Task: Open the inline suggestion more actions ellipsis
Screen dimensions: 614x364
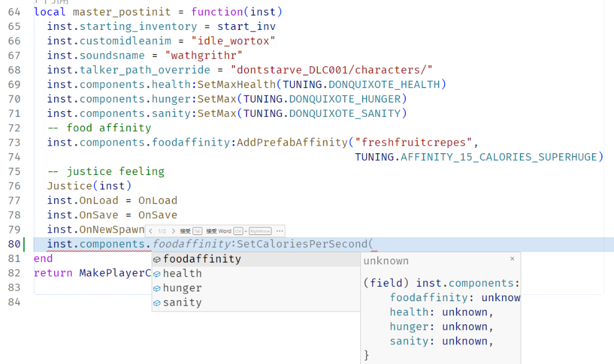Action: click(x=280, y=231)
